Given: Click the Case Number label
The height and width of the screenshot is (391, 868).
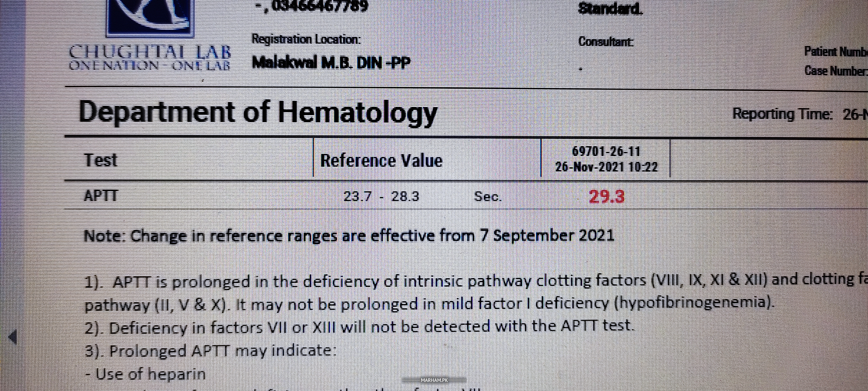Looking at the screenshot, I should (836, 71).
